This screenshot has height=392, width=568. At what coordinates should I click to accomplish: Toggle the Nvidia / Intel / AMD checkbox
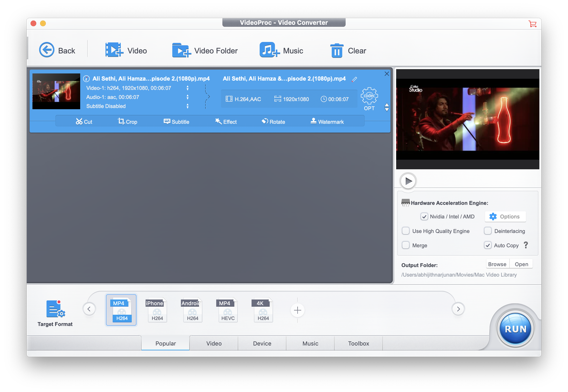(x=424, y=217)
